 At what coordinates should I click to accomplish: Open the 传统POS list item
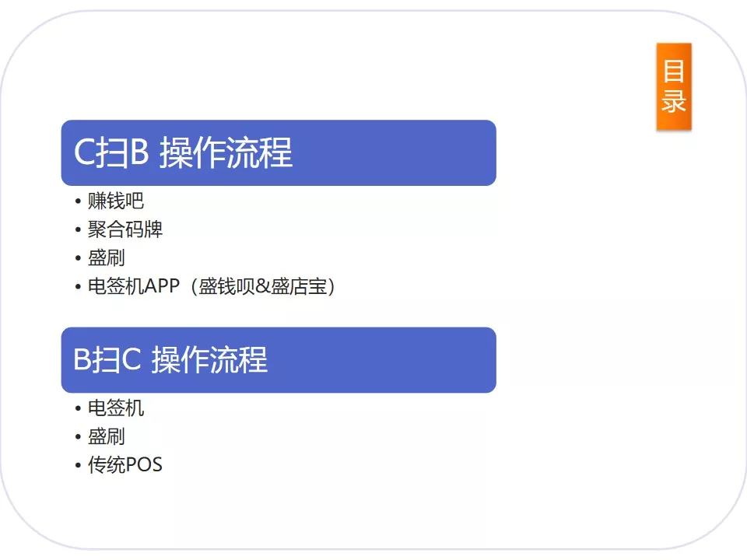point(125,465)
